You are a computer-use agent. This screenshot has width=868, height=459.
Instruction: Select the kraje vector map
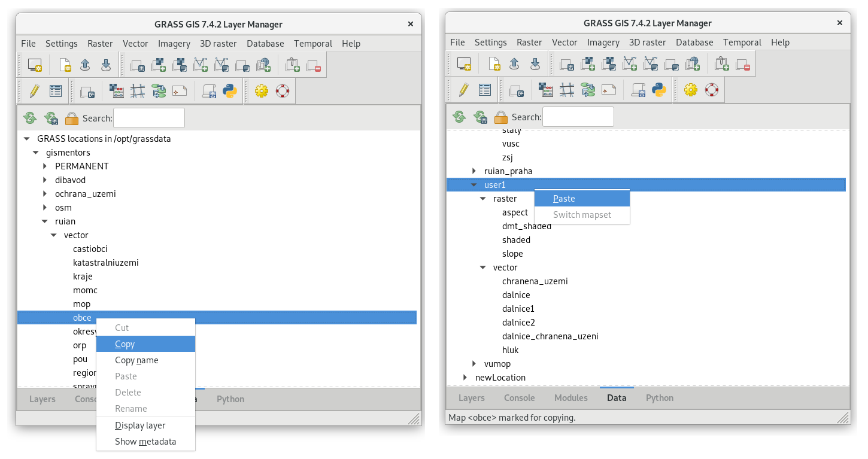click(x=83, y=276)
